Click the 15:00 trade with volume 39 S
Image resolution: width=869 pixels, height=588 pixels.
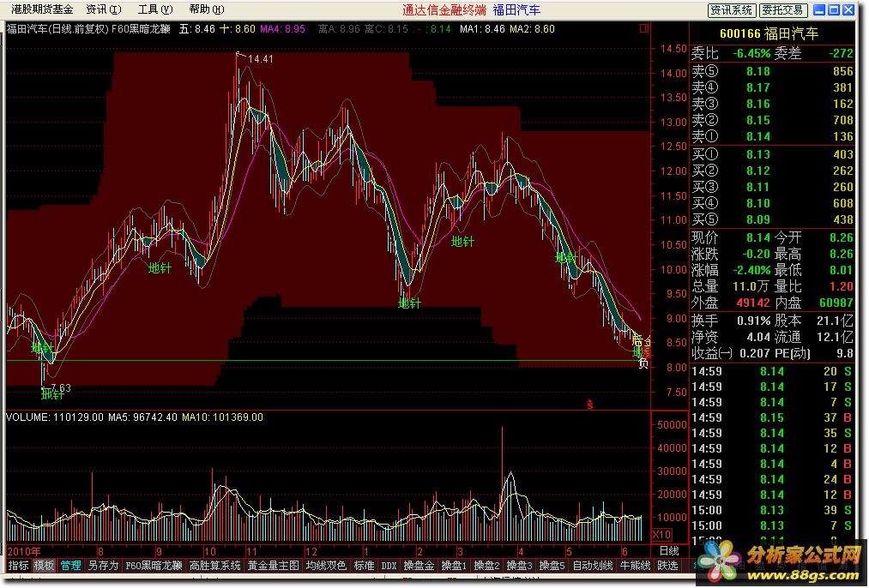click(771, 510)
